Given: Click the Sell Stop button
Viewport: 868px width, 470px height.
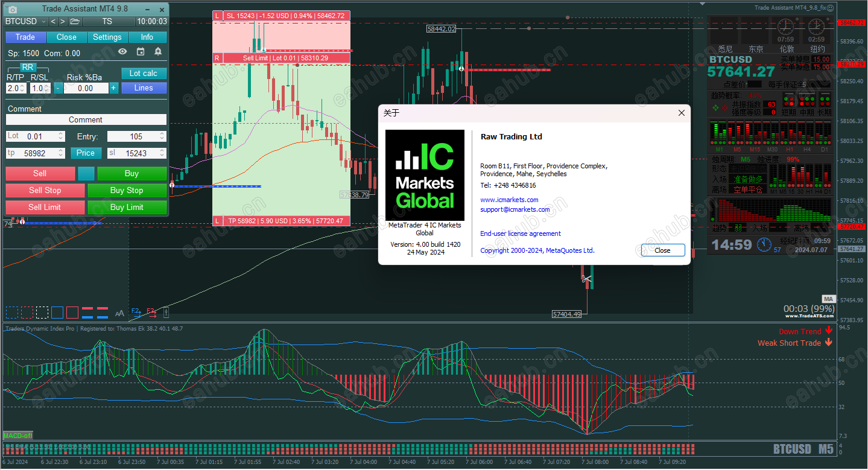Looking at the screenshot, I should coord(45,191).
